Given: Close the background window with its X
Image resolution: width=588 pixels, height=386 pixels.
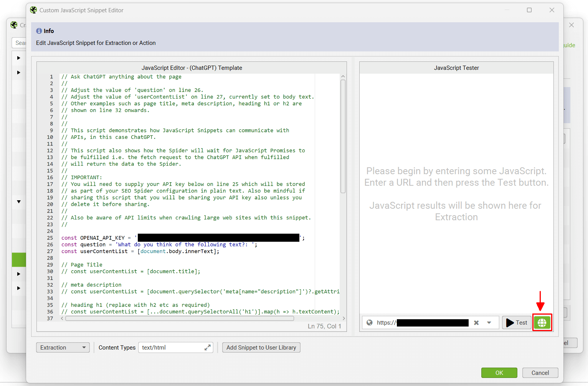Looking at the screenshot, I should [x=571, y=25].
